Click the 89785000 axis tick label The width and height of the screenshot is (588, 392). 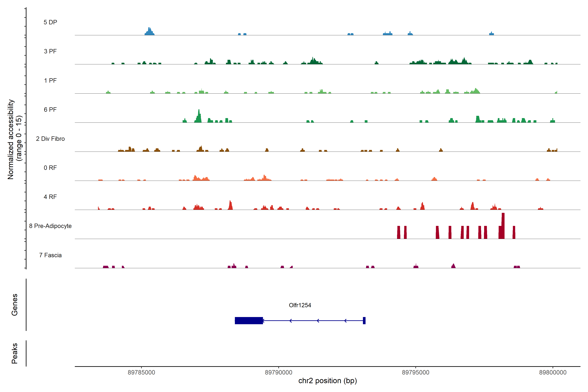(x=141, y=373)
